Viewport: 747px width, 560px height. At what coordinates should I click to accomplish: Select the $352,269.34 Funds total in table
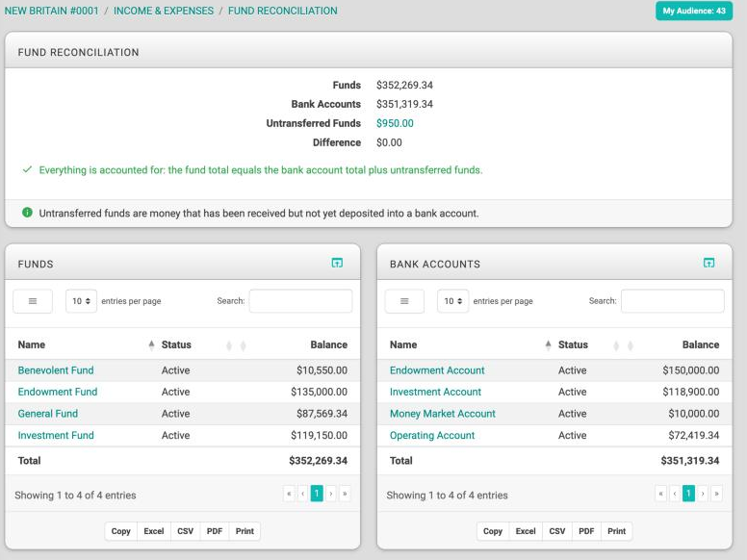(x=319, y=461)
